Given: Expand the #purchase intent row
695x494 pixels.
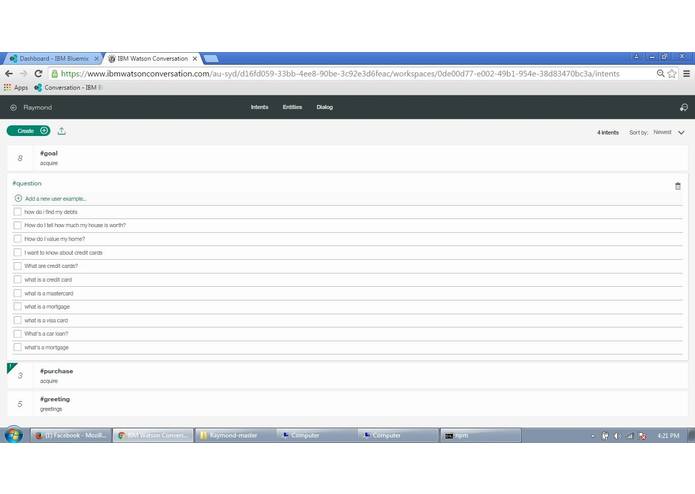Looking at the screenshot, I should point(348,376).
